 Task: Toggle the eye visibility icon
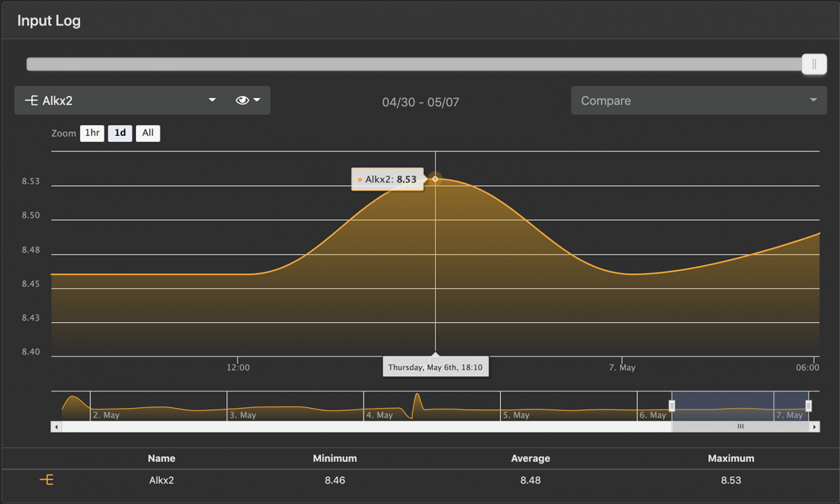pos(242,101)
